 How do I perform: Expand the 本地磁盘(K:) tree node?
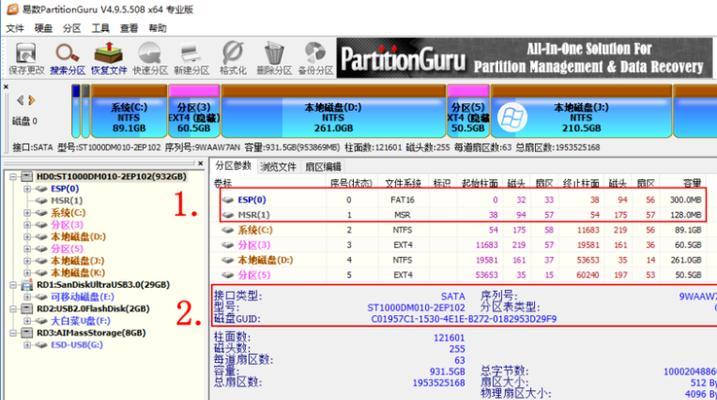(x=27, y=273)
